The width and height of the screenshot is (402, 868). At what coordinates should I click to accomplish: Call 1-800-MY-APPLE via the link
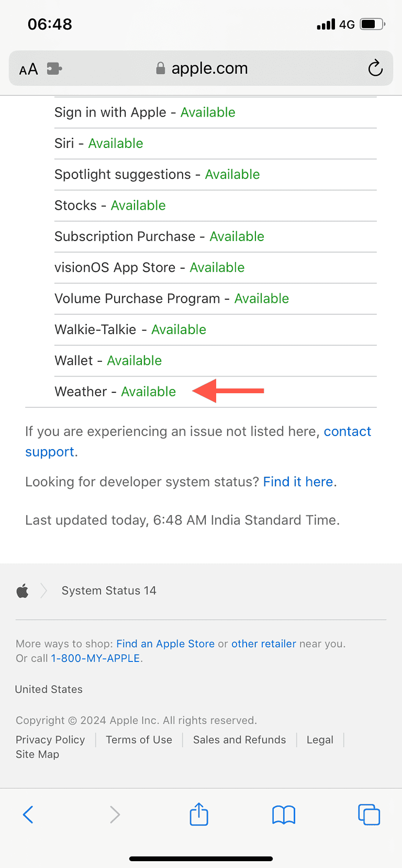click(95, 658)
